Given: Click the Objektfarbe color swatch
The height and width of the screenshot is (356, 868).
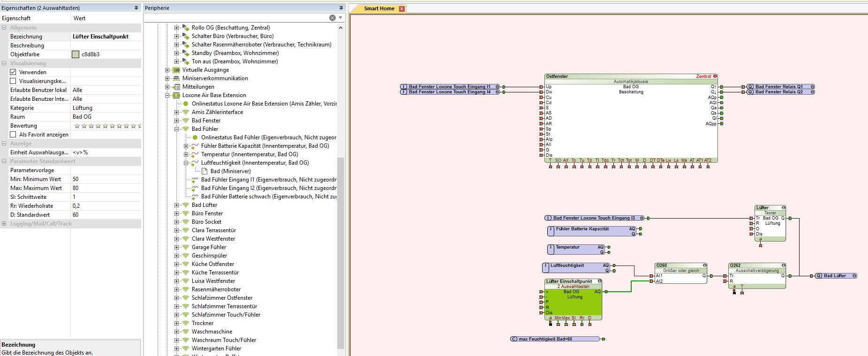Looking at the screenshot, I should (x=75, y=54).
